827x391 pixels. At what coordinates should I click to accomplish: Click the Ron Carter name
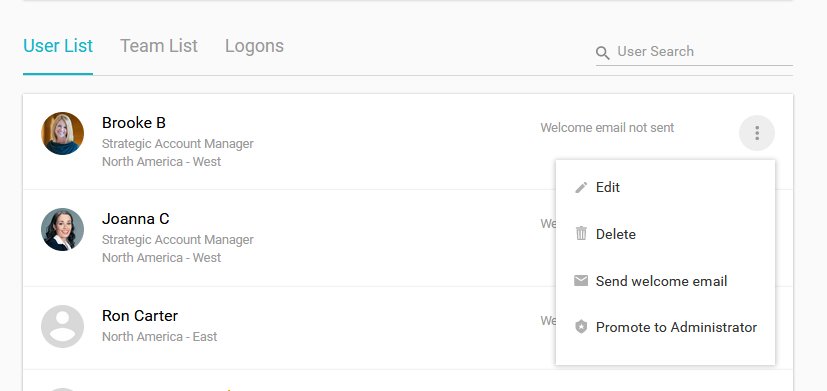140,316
